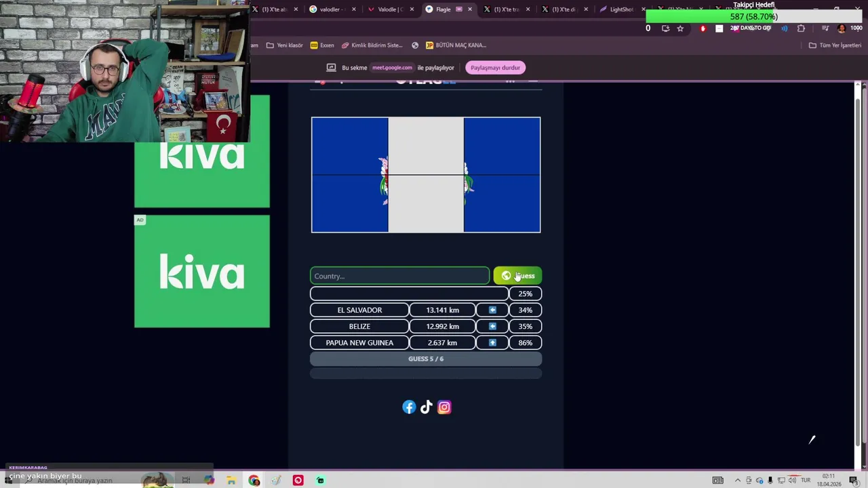Switch to the X'te tra tab
Viewport: 868px width, 488px height.
(506, 9)
